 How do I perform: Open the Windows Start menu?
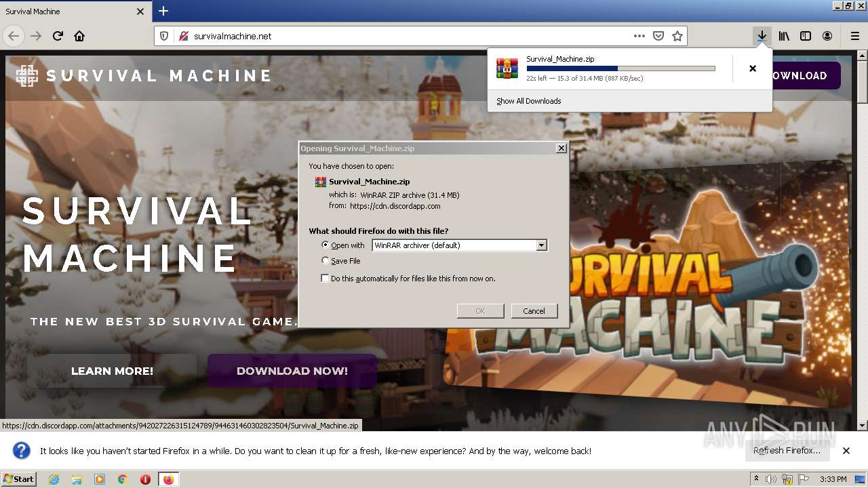[19, 479]
